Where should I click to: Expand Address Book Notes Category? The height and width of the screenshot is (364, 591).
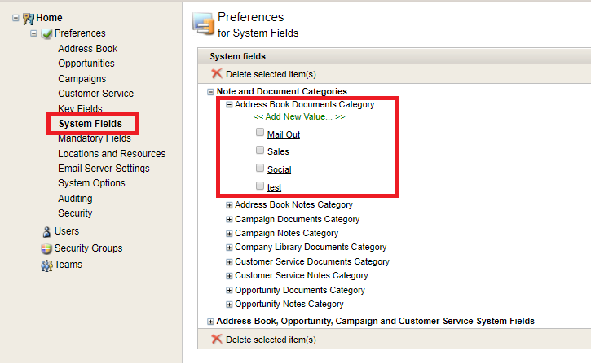[229, 205]
